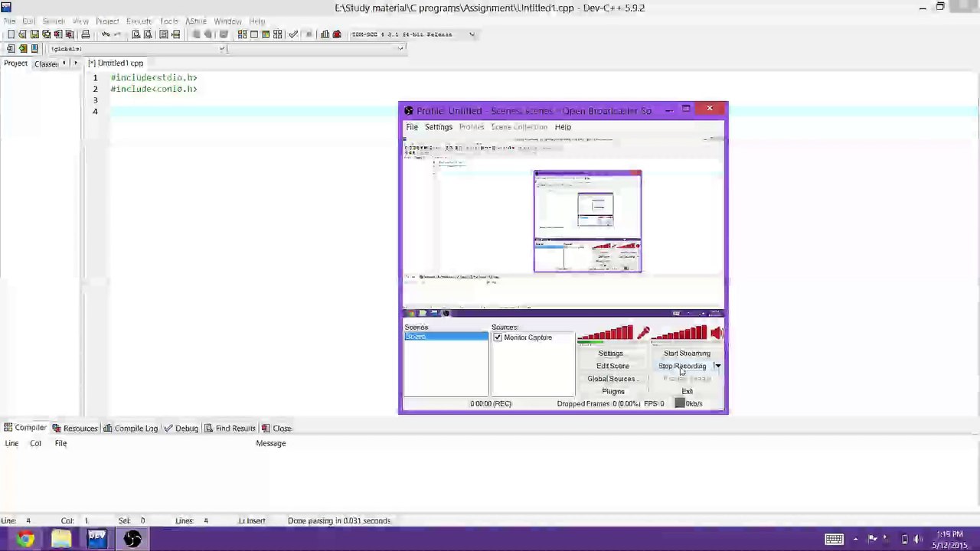980x551 pixels.
Task: Click the red Delete Profiling Information icon
Action: [336, 34]
